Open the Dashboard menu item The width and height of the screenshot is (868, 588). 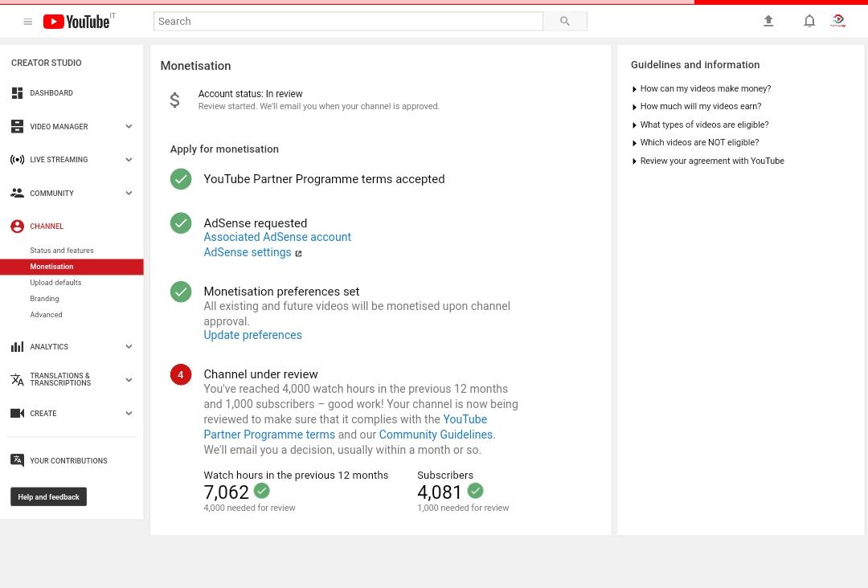[x=51, y=93]
